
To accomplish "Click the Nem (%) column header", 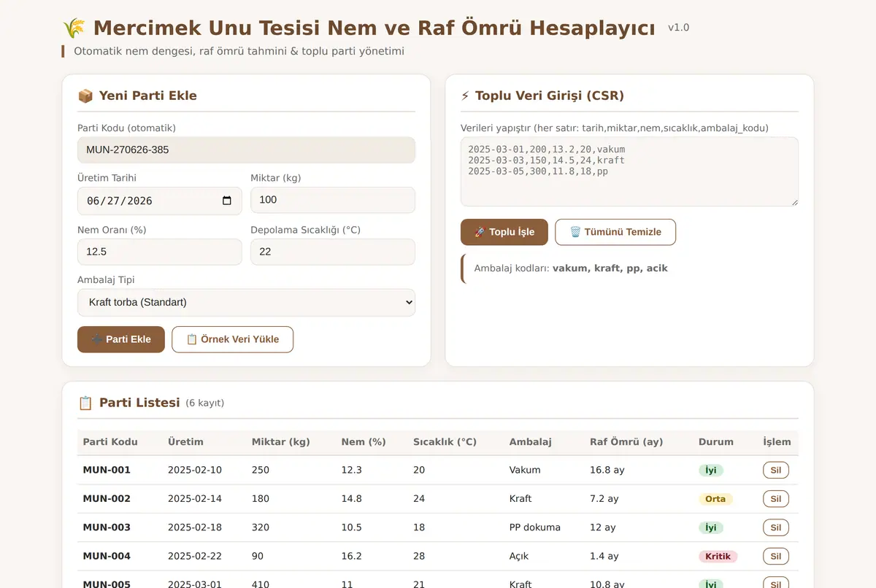I will pyautogui.click(x=364, y=442).
